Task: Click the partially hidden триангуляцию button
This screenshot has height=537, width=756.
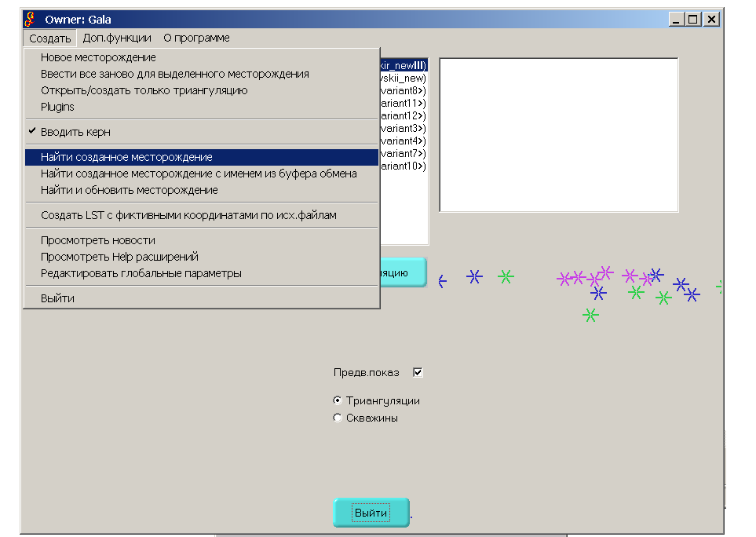Action: [404, 272]
